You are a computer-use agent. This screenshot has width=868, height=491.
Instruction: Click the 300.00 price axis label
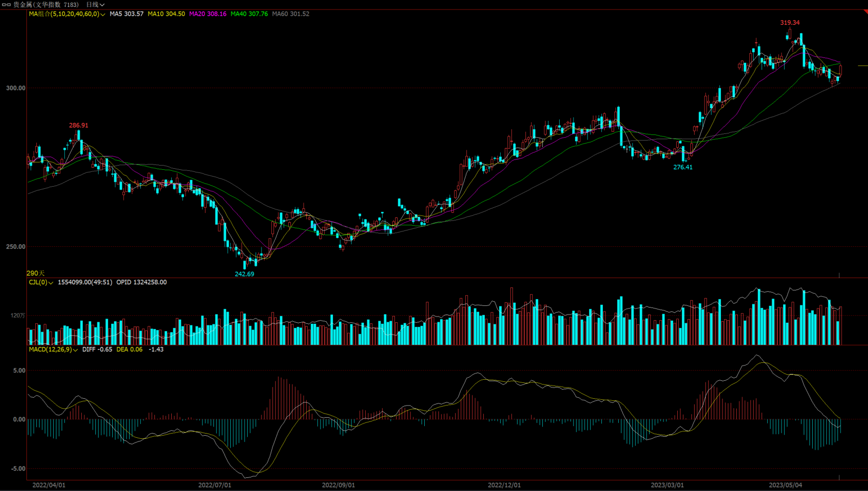[16, 88]
